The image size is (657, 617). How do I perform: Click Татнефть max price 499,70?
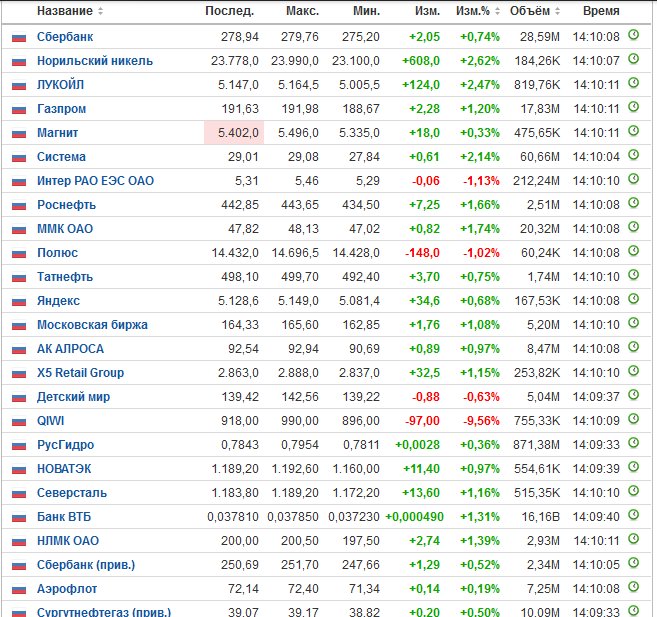300,276
